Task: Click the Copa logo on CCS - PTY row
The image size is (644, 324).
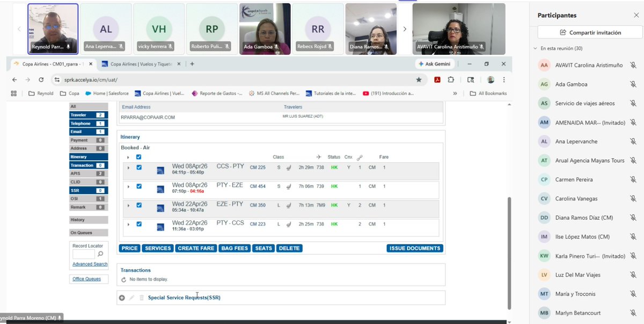Action: pyautogui.click(x=160, y=171)
